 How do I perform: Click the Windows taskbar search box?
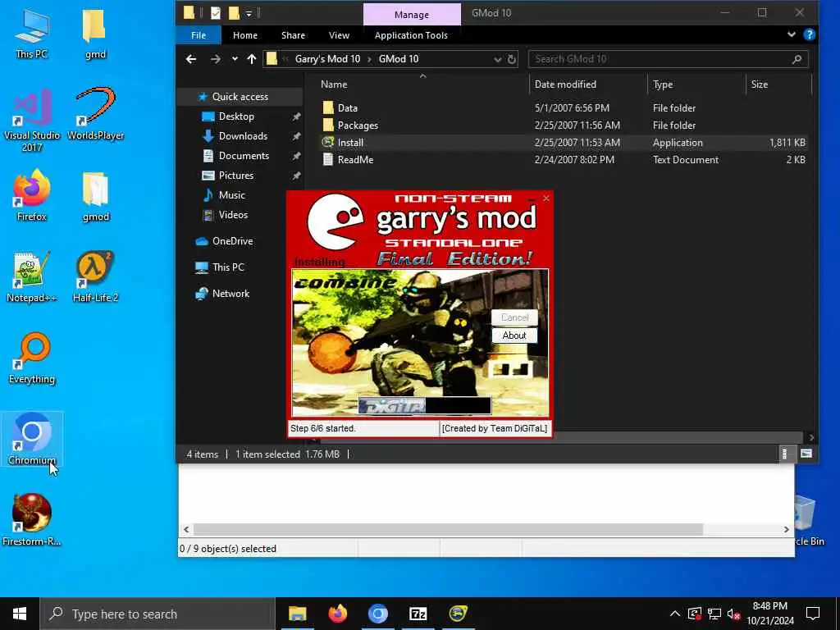(158, 614)
